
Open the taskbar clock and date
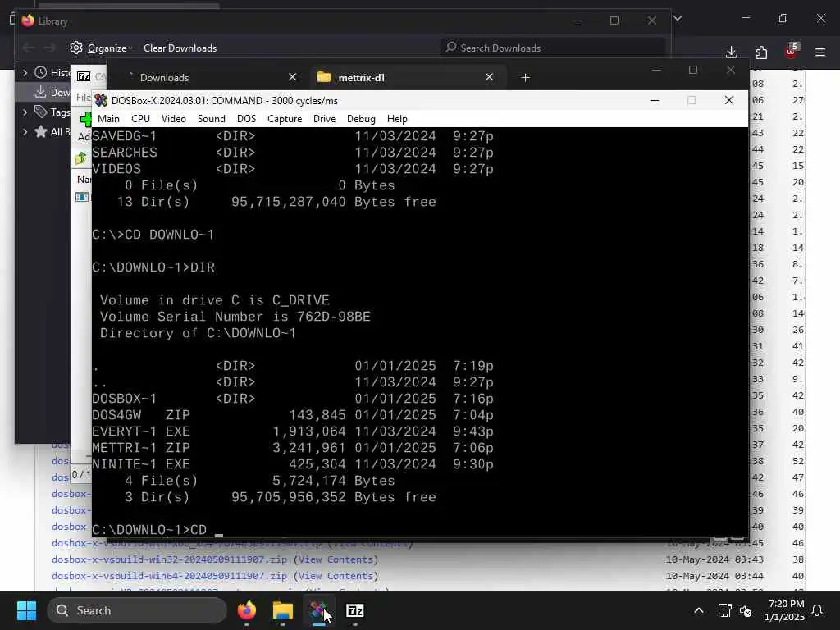tap(784, 610)
